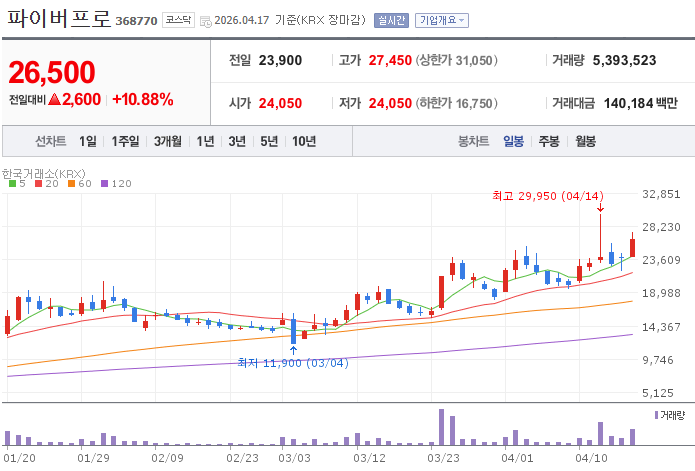Image resolution: width=695 pixels, height=471 pixels.
Task: Click the green 5-day moving average swatch
Action: click(x=12, y=183)
